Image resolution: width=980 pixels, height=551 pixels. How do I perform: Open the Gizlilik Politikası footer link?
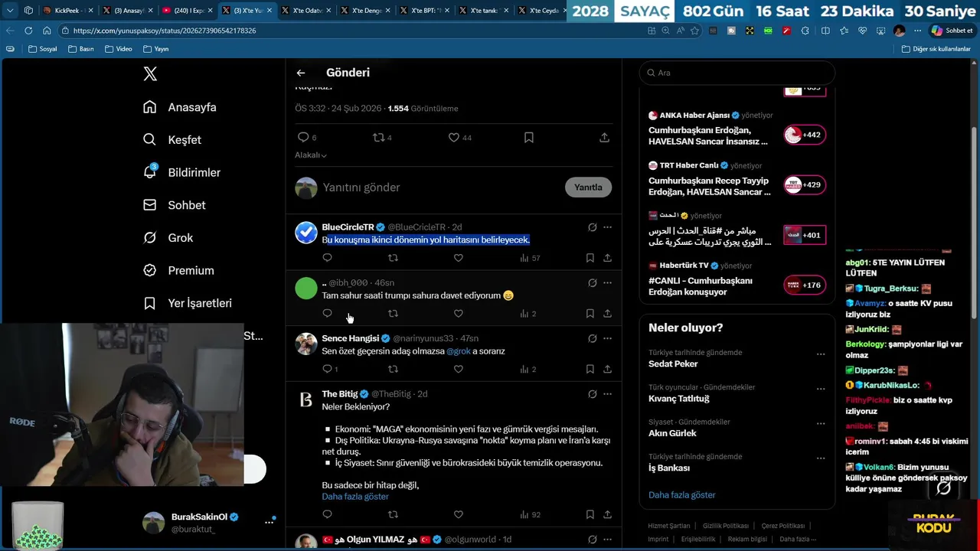(726, 527)
